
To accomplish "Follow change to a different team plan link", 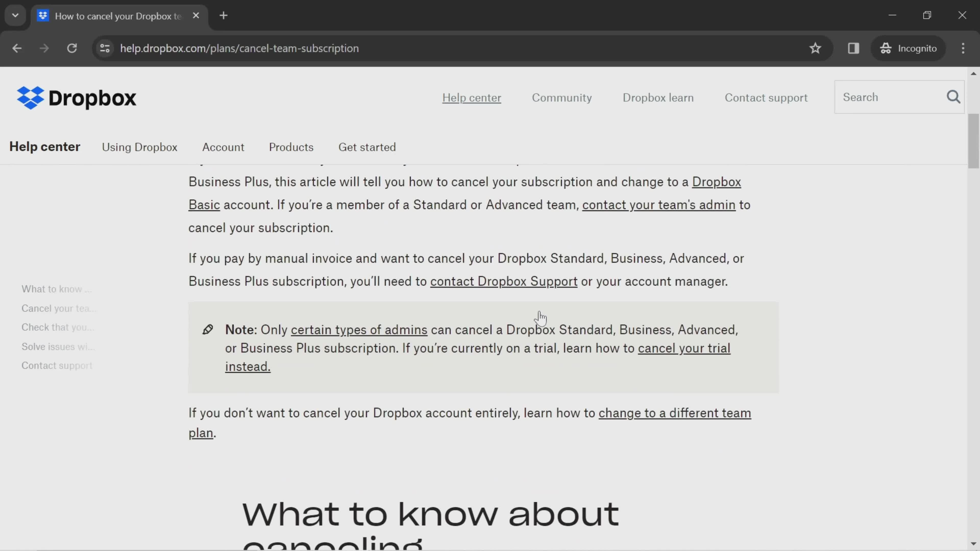I will click(675, 413).
